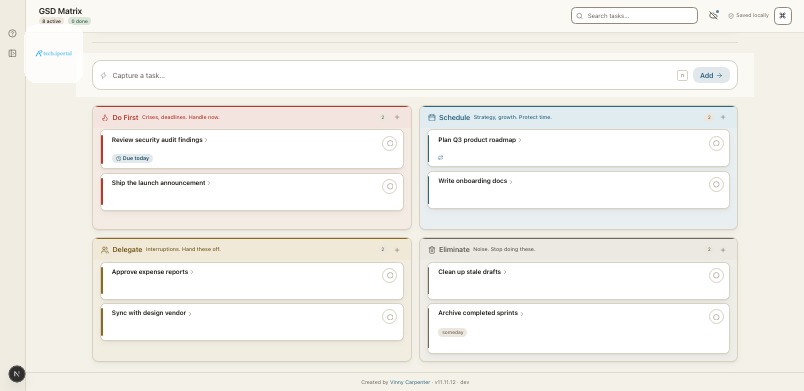The width and height of the screenshot is (804, 391).
Task: Click the Delegate task count
Action: tap(383, 250)
